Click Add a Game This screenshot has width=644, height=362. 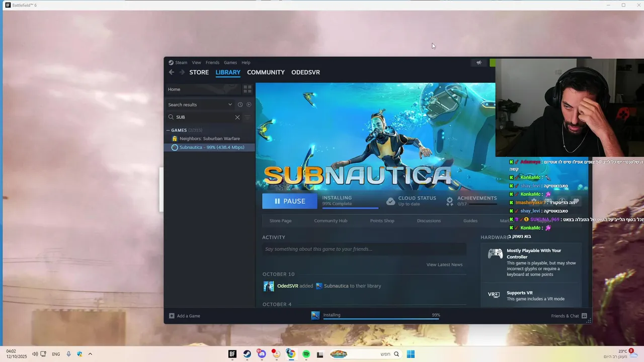(185, 316)
